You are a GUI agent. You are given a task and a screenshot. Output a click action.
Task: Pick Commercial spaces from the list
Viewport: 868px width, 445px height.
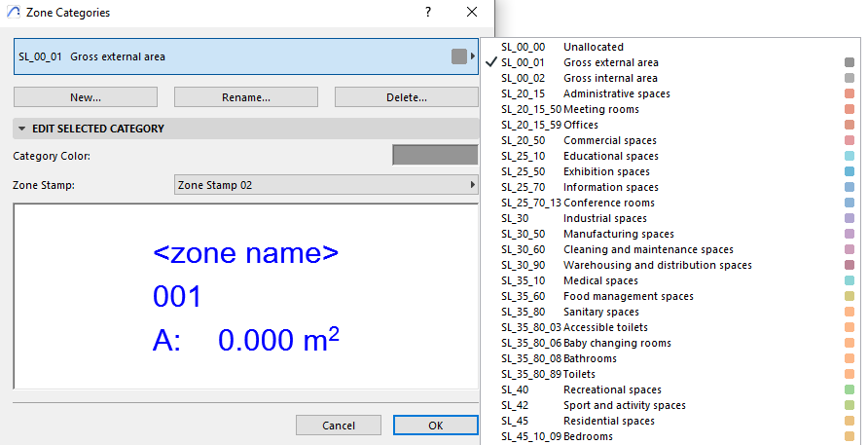tap(670, 140)
